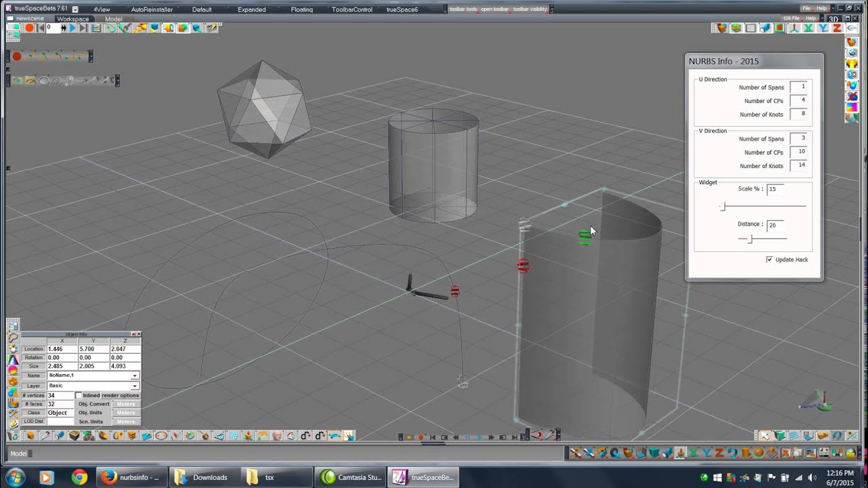Click the Location row label button

coord(34,349)
